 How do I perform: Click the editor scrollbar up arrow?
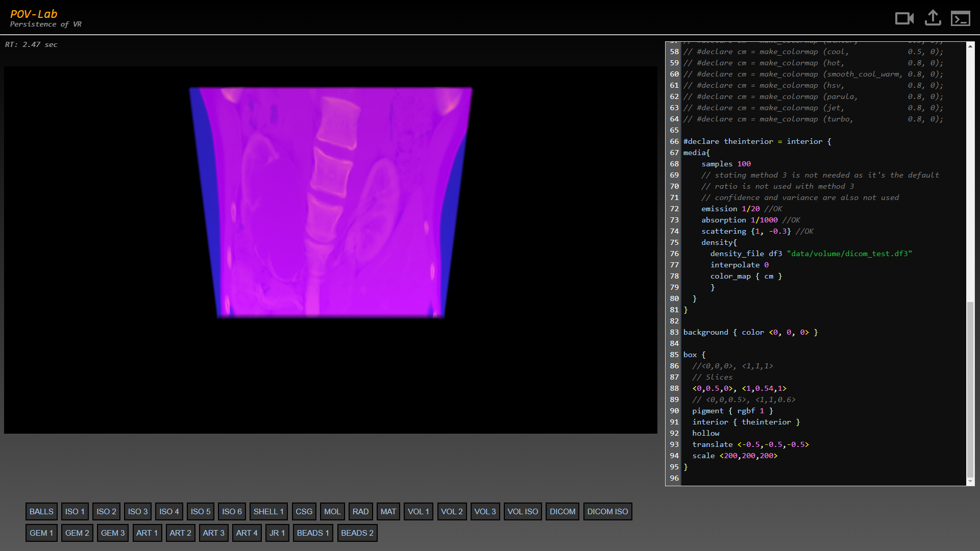tap(970, 46)
